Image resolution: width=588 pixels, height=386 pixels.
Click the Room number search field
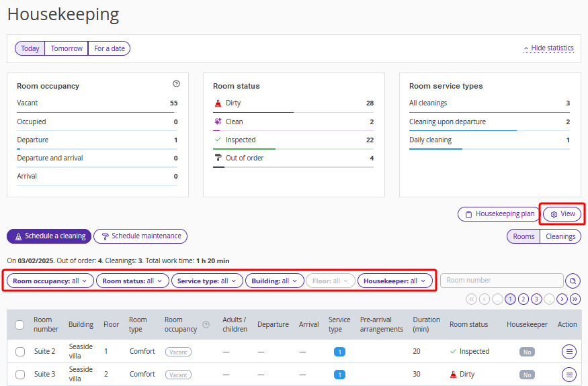(501, 281)
